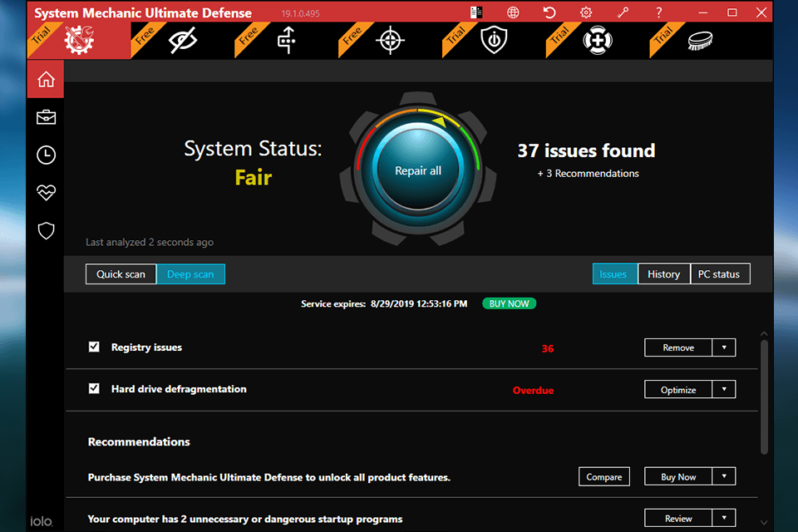This screenshot has height=532, width=798.
Task: Click the '37 issues found' text
Action: [x=586, y=150]
